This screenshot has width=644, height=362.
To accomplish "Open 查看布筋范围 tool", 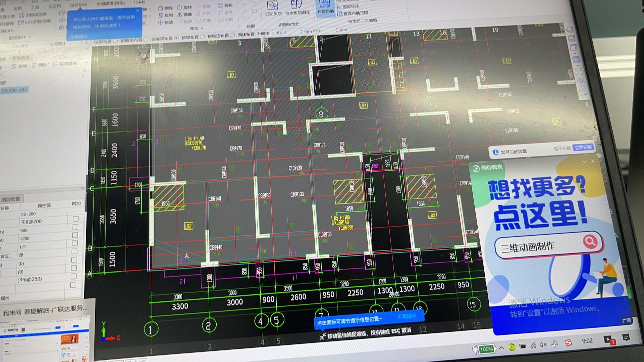I will click(353, 13).
